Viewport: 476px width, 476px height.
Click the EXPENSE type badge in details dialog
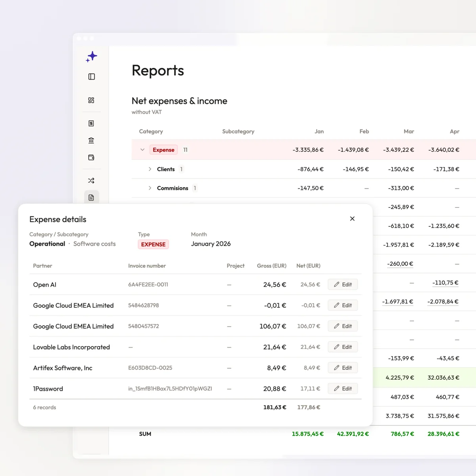point(153,244)
